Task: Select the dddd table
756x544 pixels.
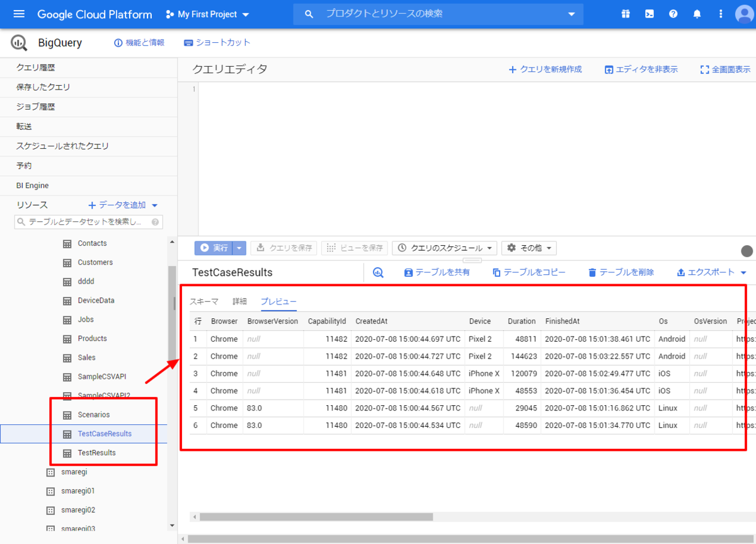Action: (86, 281)
